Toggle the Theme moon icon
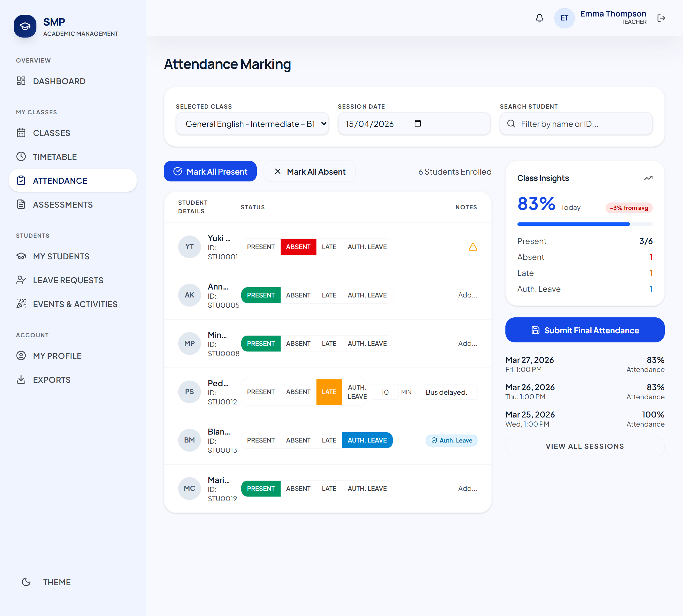The width and height of the screenshot is (683, 616). coord(26,582)
